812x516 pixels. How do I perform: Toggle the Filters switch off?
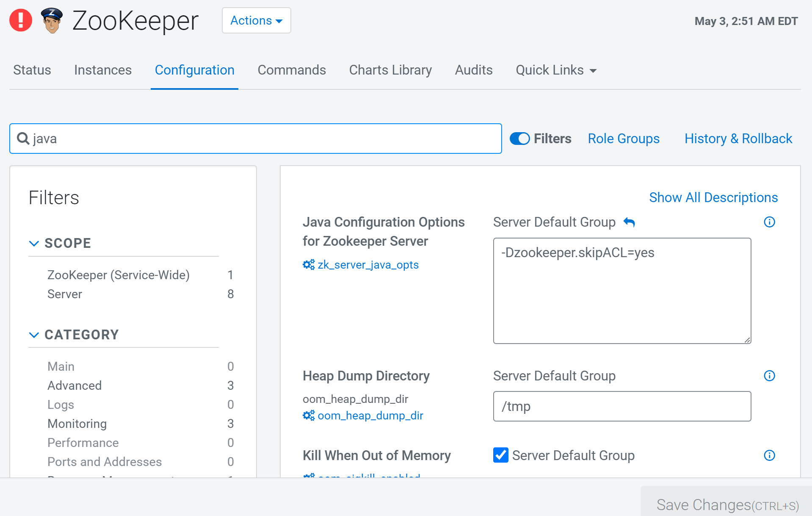click(x=519, y=139)
